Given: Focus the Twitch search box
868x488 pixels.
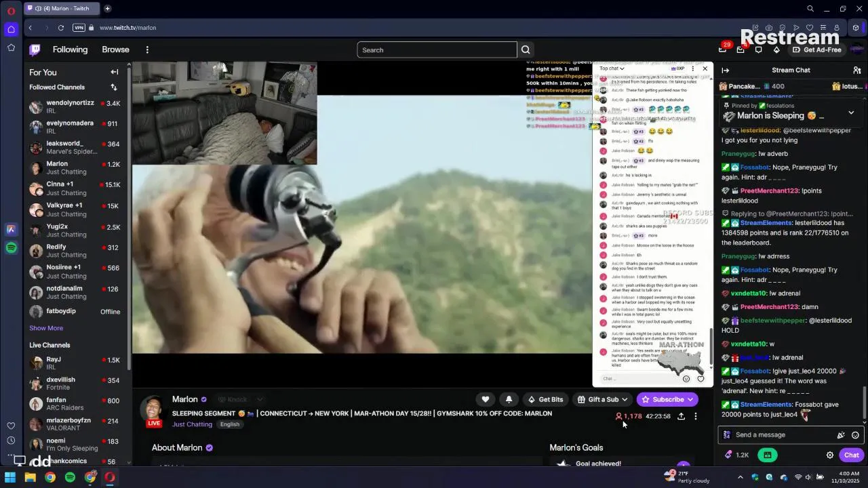Looking at the screenshot, I should [x=437, y=49].
